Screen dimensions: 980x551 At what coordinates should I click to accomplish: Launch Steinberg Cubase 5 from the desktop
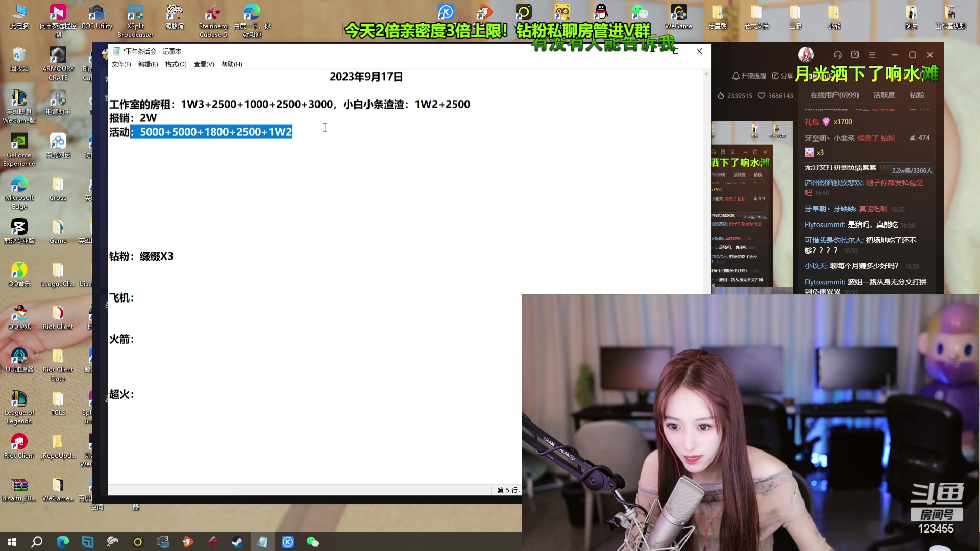pyautogui.click(x=213, y=21)
